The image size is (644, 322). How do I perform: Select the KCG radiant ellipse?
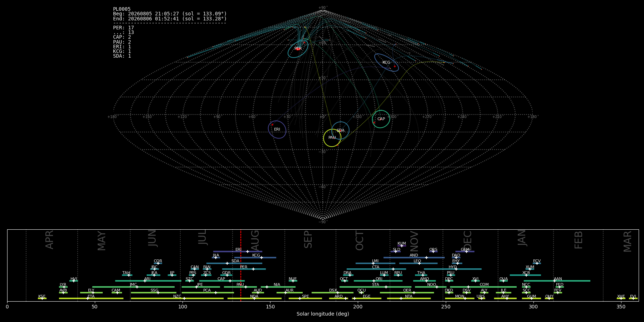tap(386, 62)
